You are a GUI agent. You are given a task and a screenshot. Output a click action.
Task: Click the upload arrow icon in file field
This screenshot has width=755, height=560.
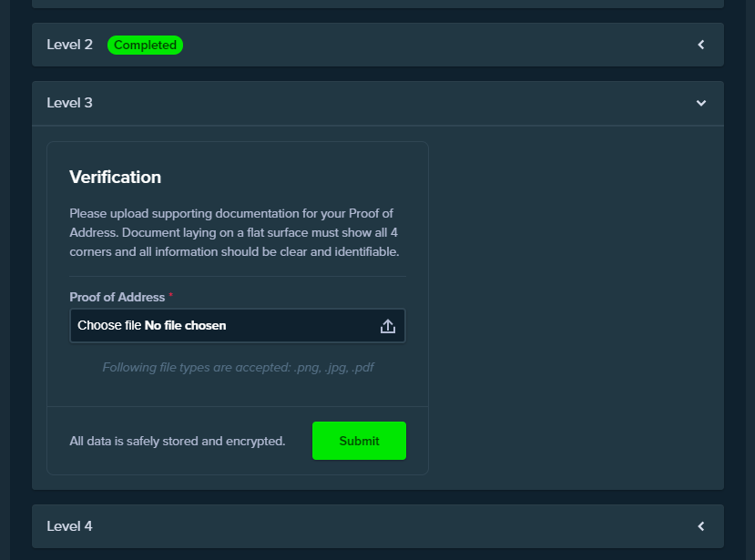[388, 326]
